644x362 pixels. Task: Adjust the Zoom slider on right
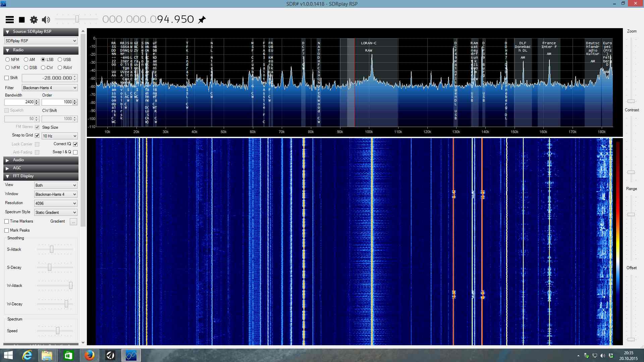pyautogui.click(x=631, y=101)
